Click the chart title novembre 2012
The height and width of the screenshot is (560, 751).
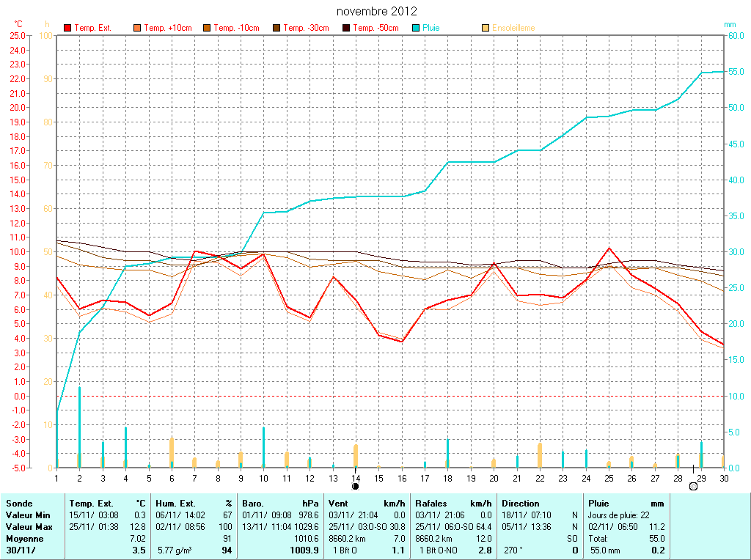click(x=377, y=11)
